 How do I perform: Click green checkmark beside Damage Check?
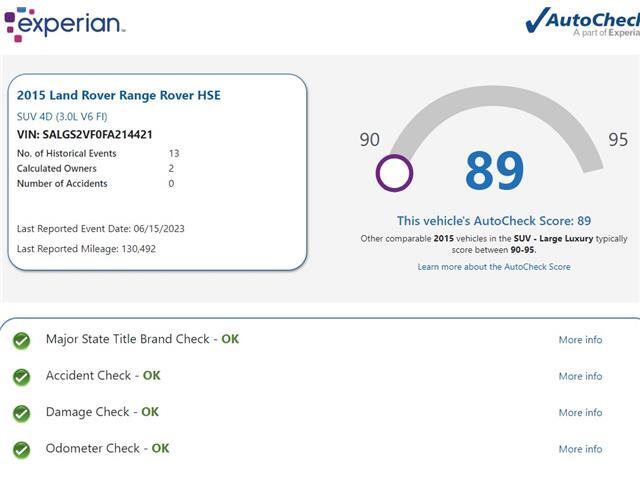[x=22, y=413]
